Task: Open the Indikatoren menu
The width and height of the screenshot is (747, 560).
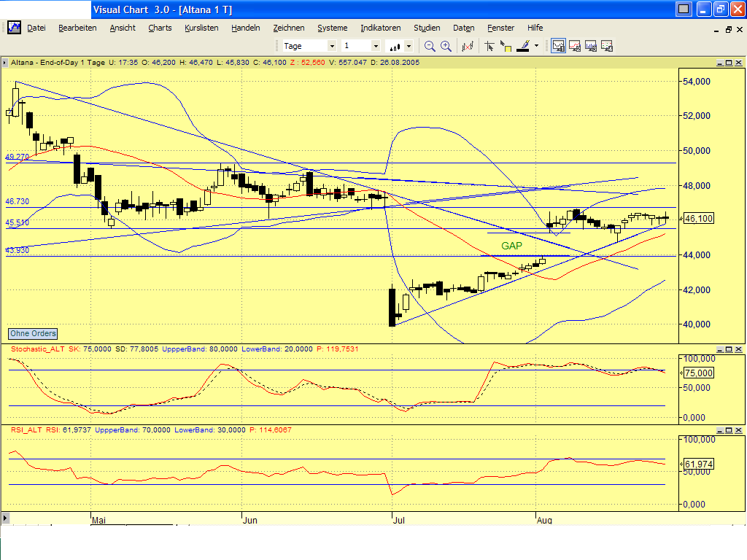Action: pos(380,28)
